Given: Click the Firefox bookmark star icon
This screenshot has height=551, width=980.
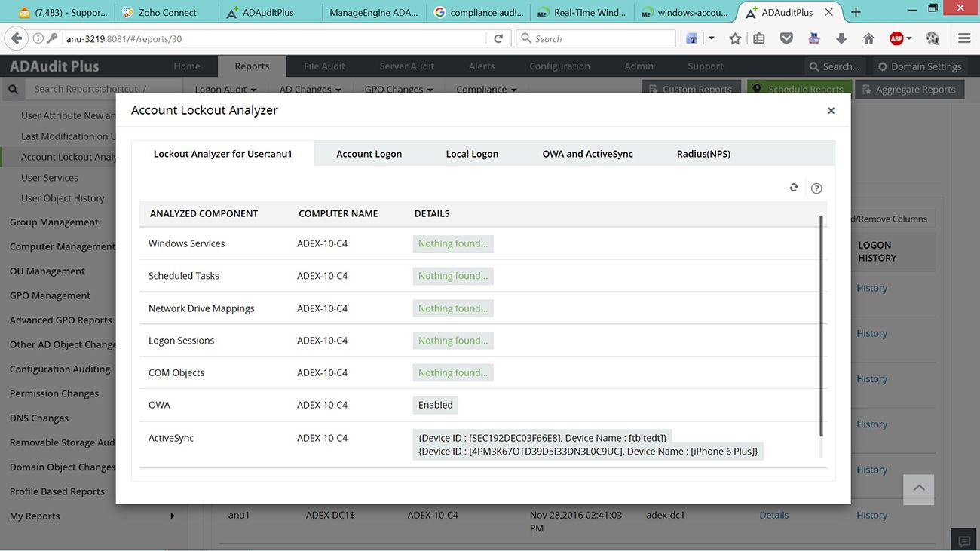Looking at the screenshot, I should (735, 39).
